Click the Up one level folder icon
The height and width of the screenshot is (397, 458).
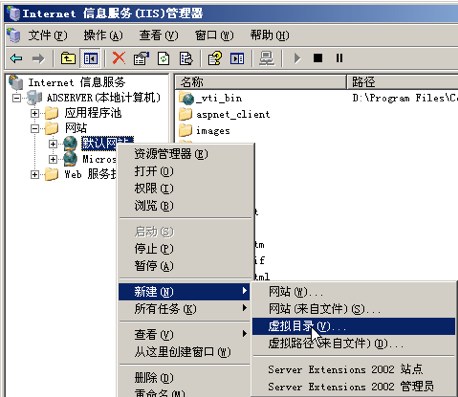(x=68, y=59)
